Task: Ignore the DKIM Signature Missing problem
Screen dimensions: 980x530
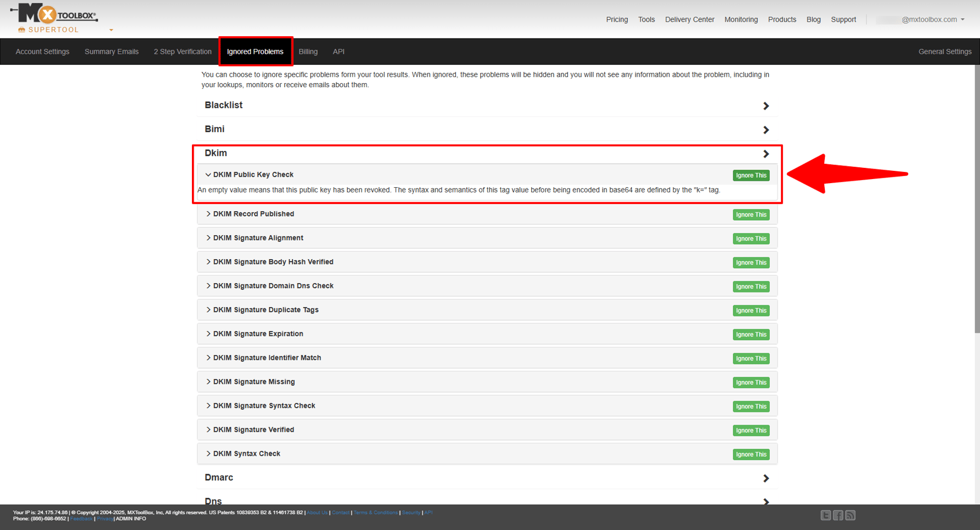Action: point(751,383)
